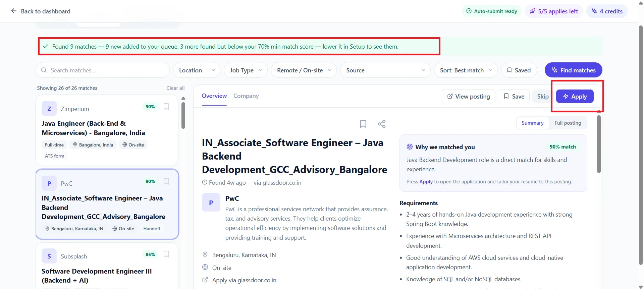Click the Bengaluru, Karnataka, IN tag on PwC card

tap(74, 229)
